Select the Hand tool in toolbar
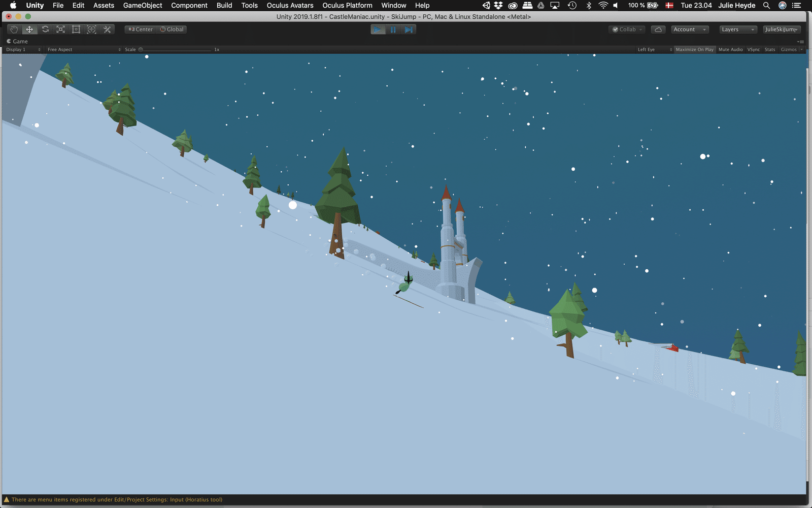The height and width of the screenshot is (508, 812). (14, 29)
